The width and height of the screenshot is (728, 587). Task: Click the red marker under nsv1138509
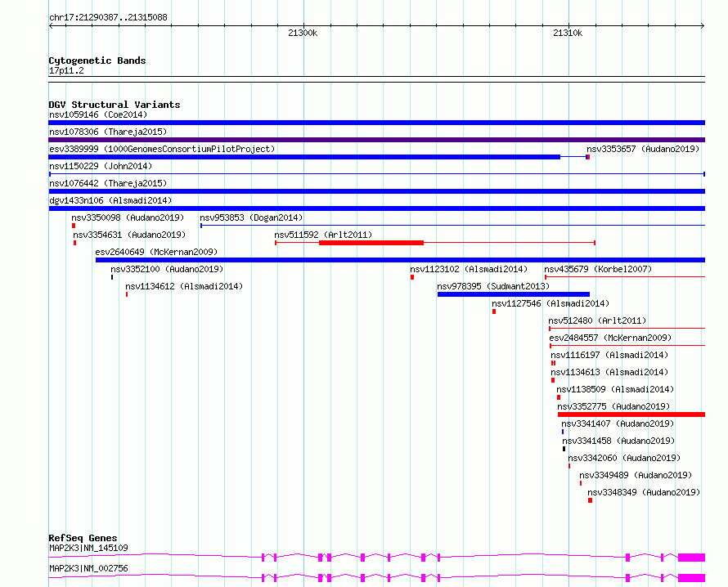(559, 397)
